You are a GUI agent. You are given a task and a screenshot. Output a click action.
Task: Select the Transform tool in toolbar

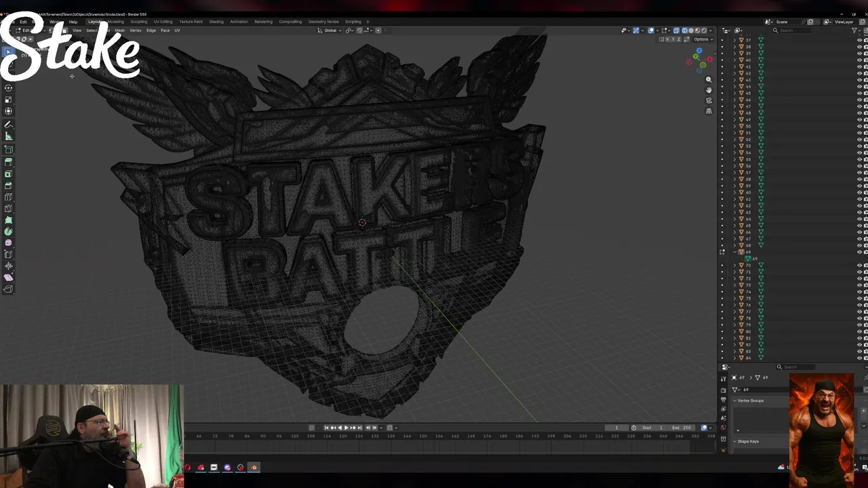click(x=8, y=111)
